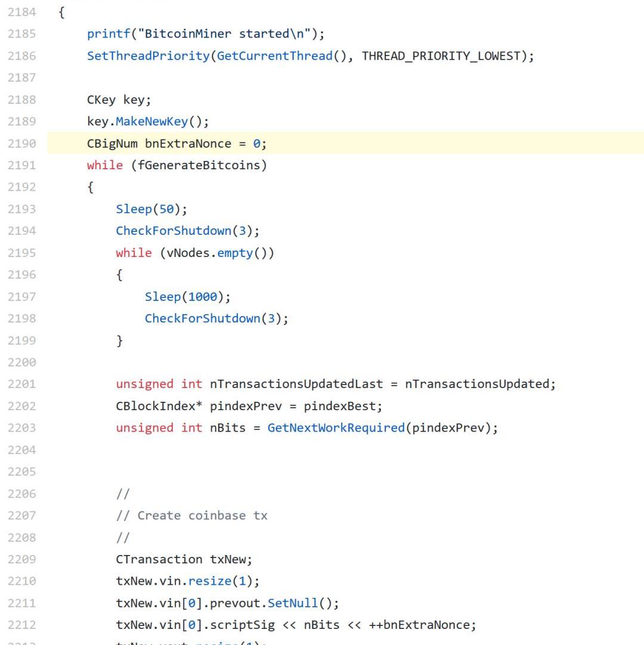The image size is (644, 645).
Task: Click fGenerateBitcoins in while condition
Action: click(x=199, y=165)
